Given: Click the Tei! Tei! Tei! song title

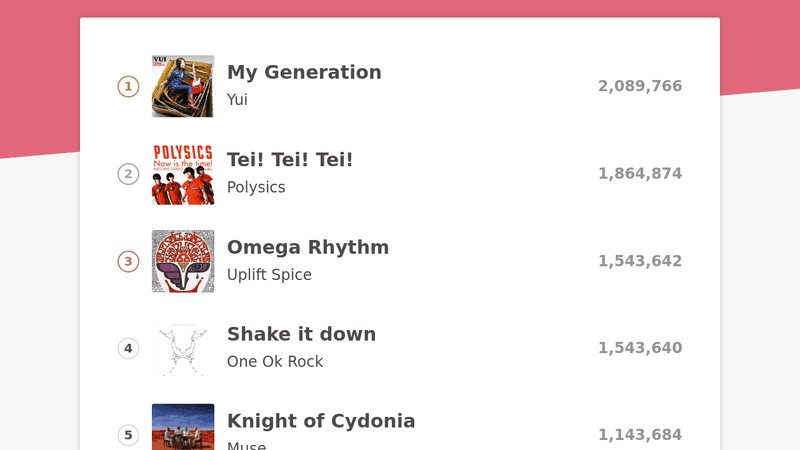Looking at the screenshot, I should tap(290, 160).
